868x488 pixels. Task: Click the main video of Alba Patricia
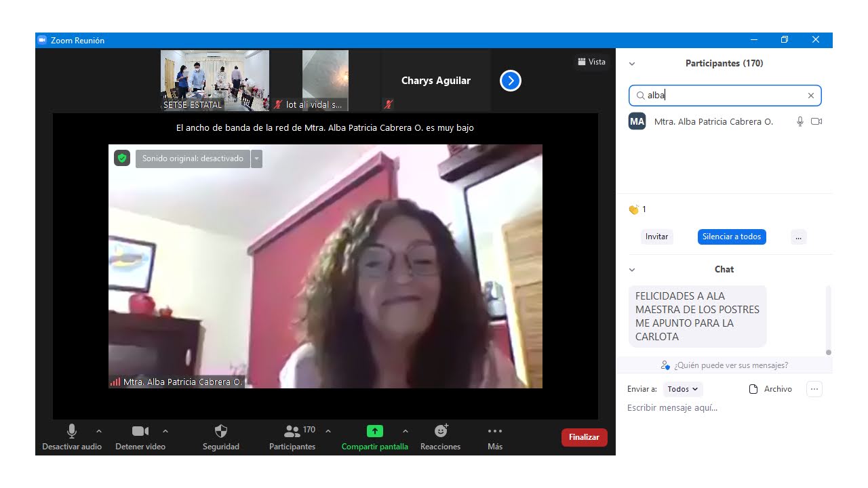coord(325,266)
